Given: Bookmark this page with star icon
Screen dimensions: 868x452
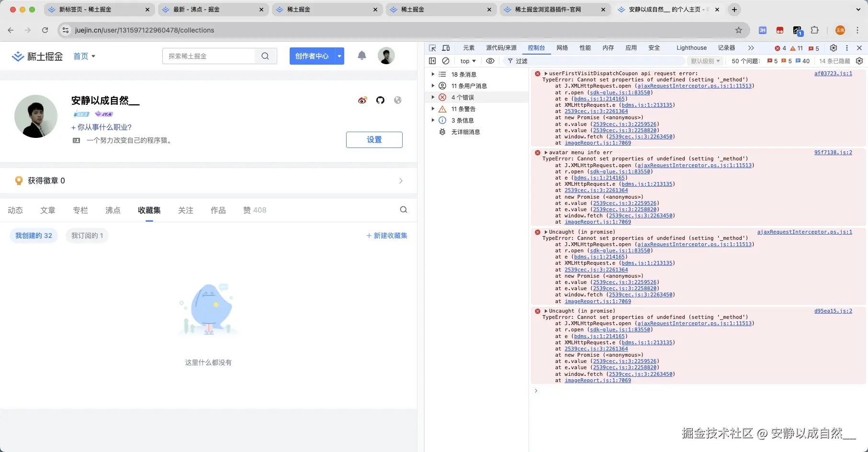Looking at the screenshot, I should coord(739,30).
